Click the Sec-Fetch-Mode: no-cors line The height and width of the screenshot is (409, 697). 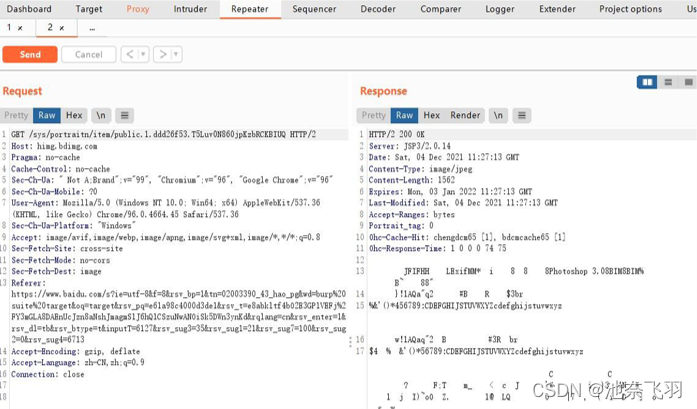(x=60, y=260)
